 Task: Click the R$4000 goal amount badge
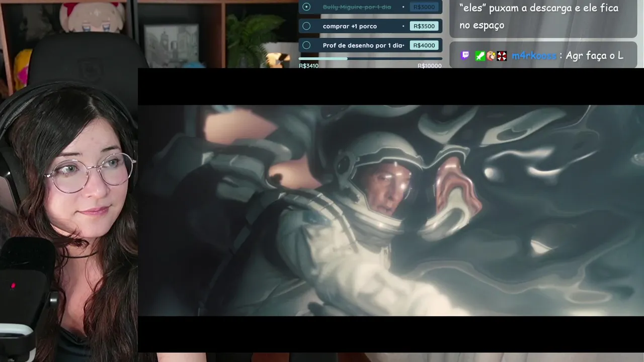pos(424,45)
